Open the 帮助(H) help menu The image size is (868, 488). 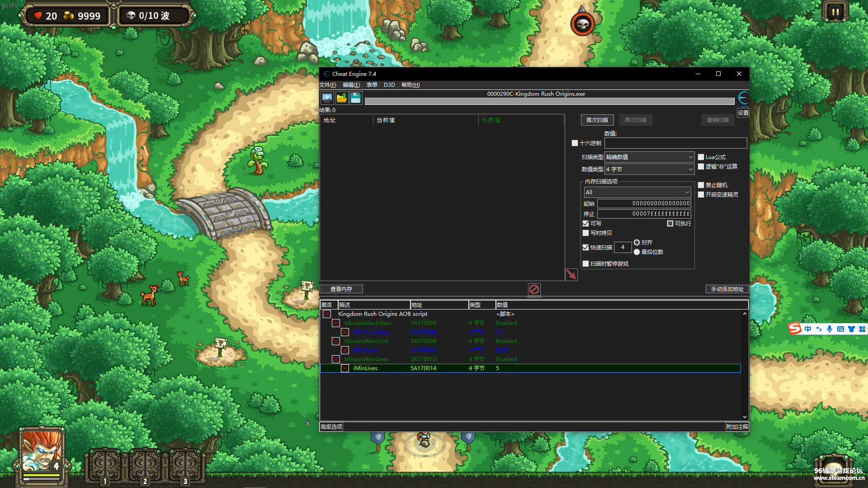[x=410, y=85]
